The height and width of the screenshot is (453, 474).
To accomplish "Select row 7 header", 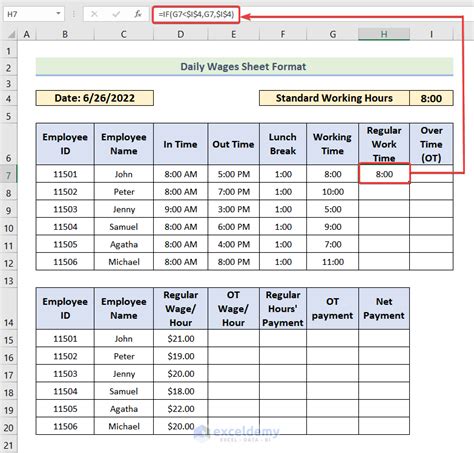I will coord(9,175).
